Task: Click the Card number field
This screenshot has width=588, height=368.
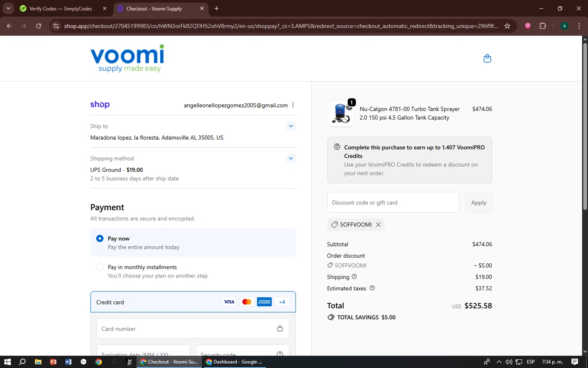Action: point(193,328)
